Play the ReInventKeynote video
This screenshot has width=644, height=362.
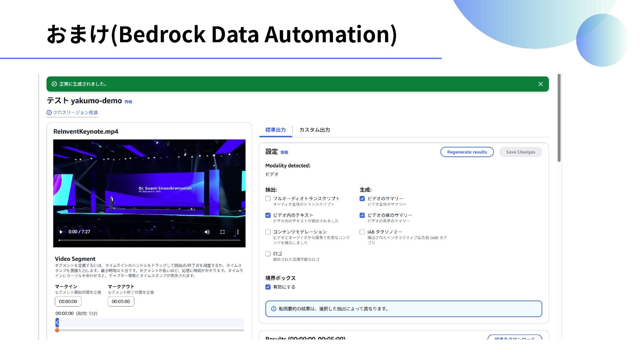pos(61,232)
